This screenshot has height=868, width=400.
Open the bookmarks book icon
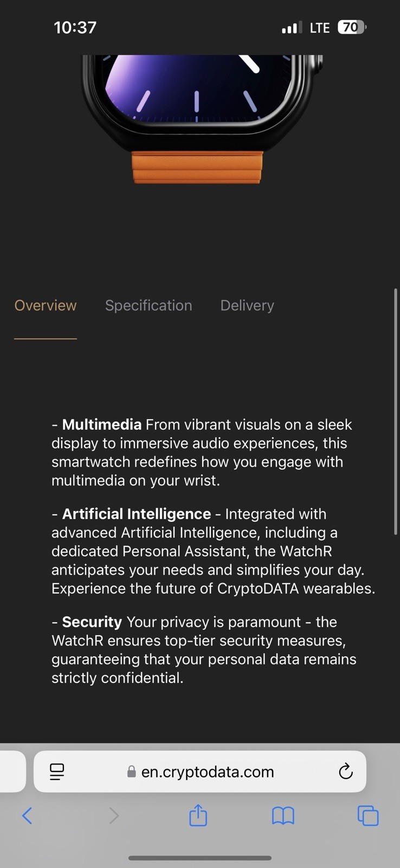tap(283, 815)
